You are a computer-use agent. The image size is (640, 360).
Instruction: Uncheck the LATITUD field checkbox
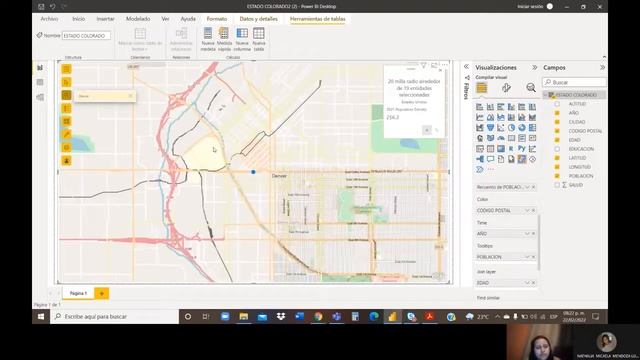557,158
